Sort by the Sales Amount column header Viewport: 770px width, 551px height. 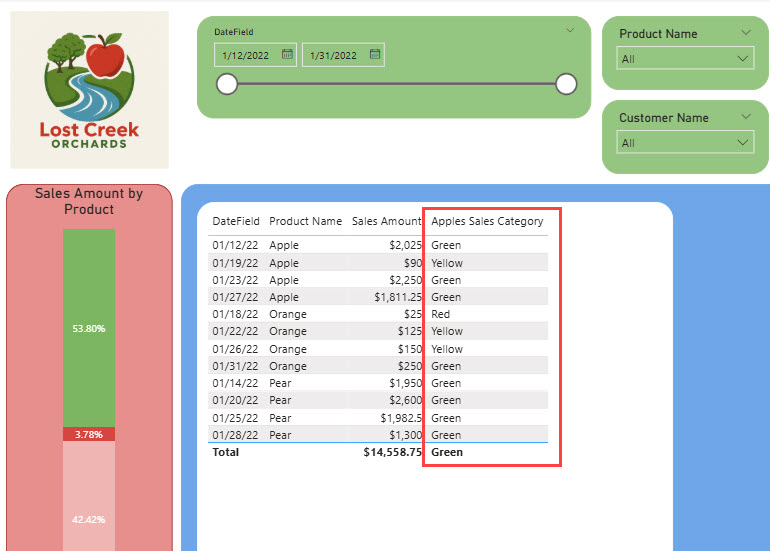[386, 221]
